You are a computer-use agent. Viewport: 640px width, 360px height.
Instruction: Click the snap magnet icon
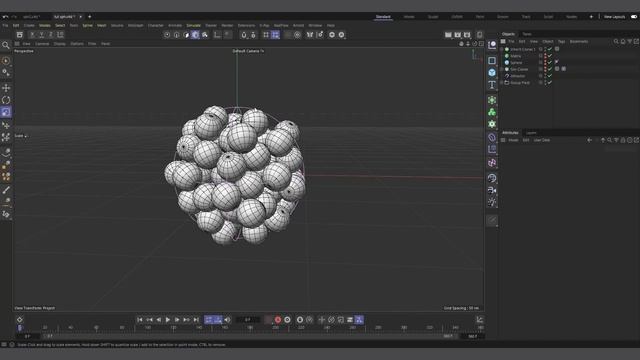tap(244, 35)
